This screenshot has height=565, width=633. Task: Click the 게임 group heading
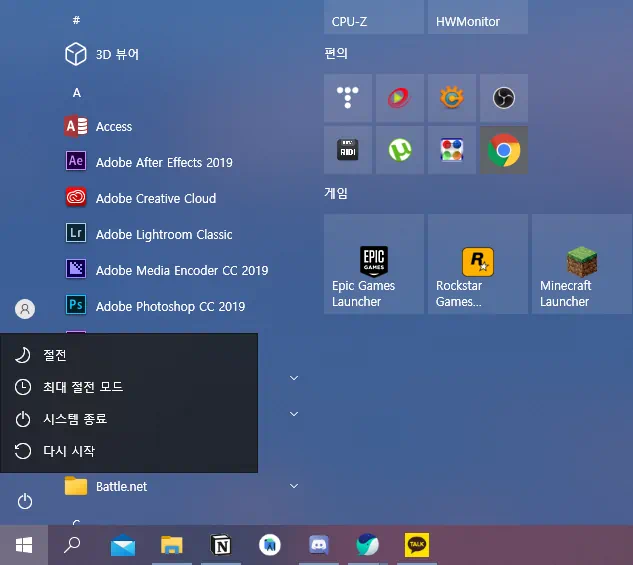pyautogui.click(x=336, y=193)
